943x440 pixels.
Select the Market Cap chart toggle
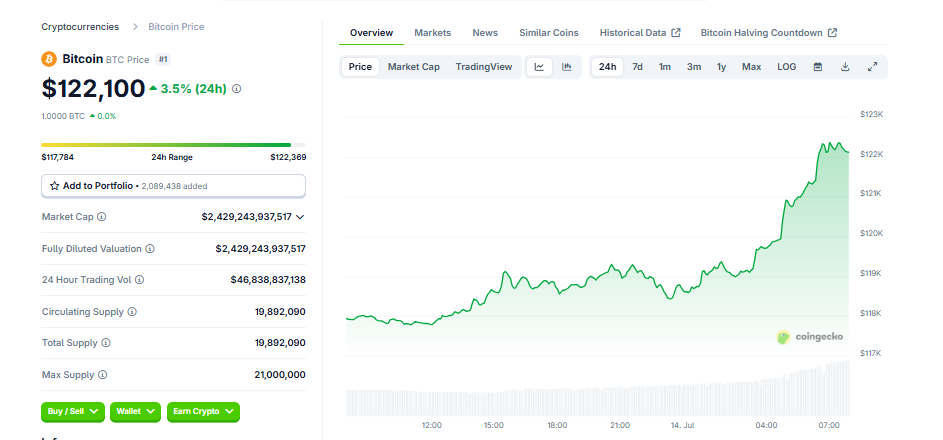click(x=414, y=67)
